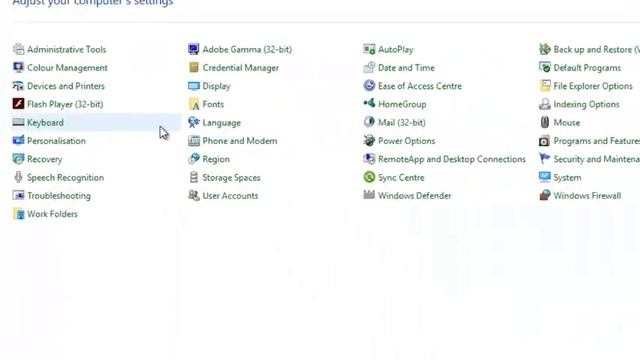The width and height of the screenshot is (640, 360).
Task: Open Adobe Gamma (32-bit) link
Action: coord(247,49)
